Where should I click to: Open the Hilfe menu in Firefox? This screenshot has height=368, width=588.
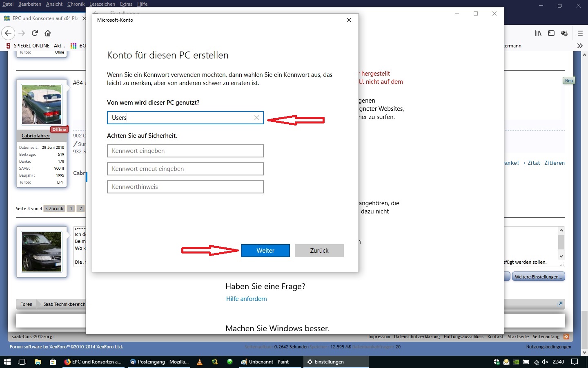coord(142,4)
